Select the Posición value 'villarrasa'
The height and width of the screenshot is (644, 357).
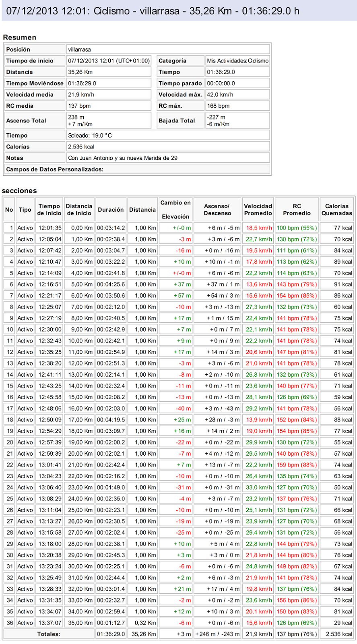(79, 50)
